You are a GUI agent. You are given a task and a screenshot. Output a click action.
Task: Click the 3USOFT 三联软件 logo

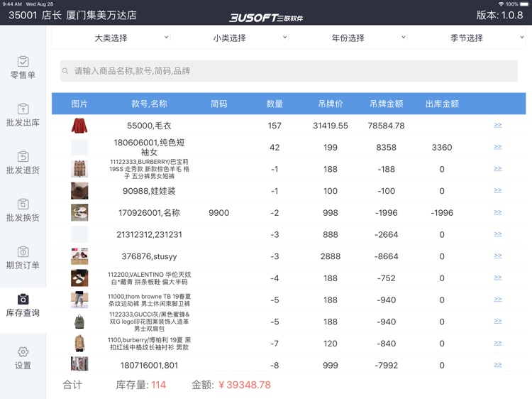[x=266, y=18]
